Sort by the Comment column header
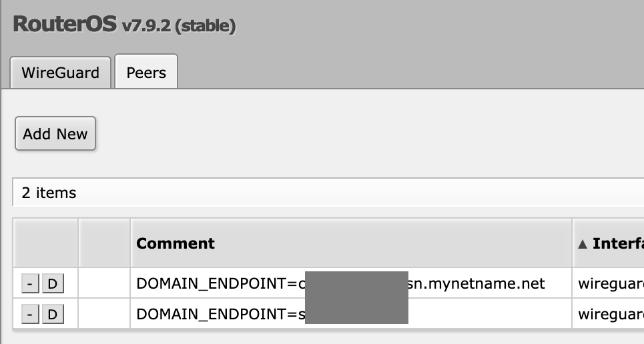Image resolution: width=644 pixels, height=344 pixels. [x=176, y=243]
